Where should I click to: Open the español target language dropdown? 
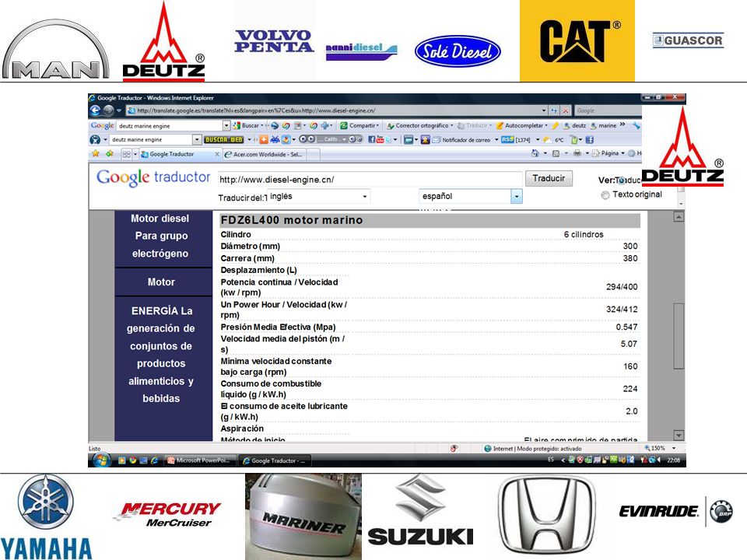tap(470, 196)
